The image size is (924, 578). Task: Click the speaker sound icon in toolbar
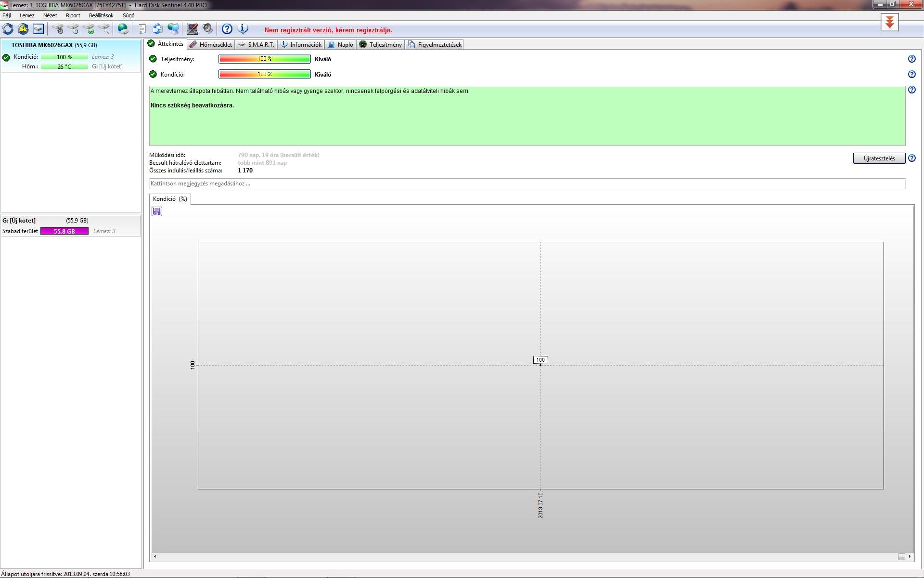click(208, 29)
